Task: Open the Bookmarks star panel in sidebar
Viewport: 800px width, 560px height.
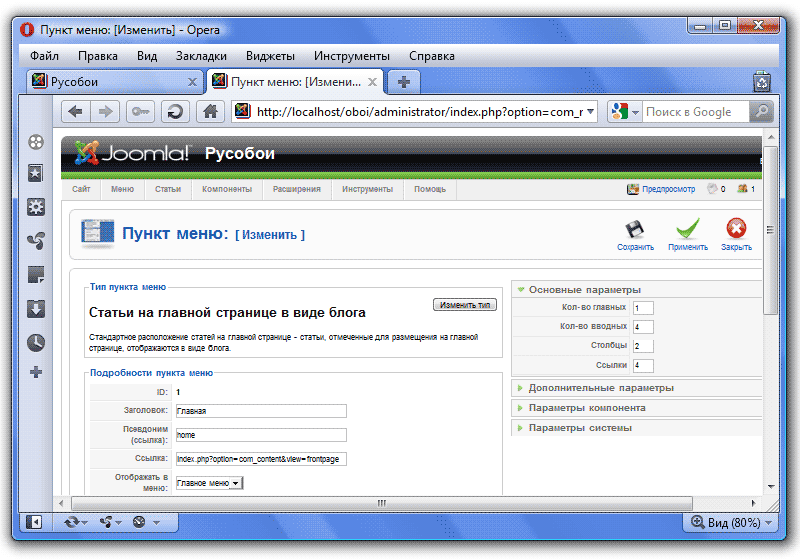Action: (36, 174)
